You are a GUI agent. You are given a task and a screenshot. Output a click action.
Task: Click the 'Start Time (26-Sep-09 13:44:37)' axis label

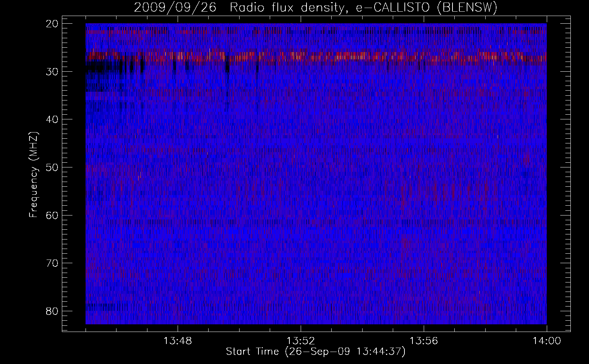point(316,352)
